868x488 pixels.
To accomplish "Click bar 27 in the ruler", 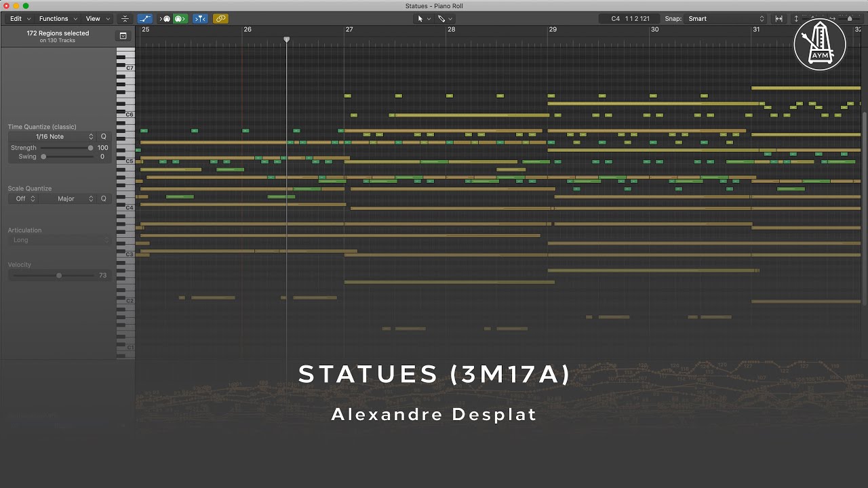I will tap(349, 29).
